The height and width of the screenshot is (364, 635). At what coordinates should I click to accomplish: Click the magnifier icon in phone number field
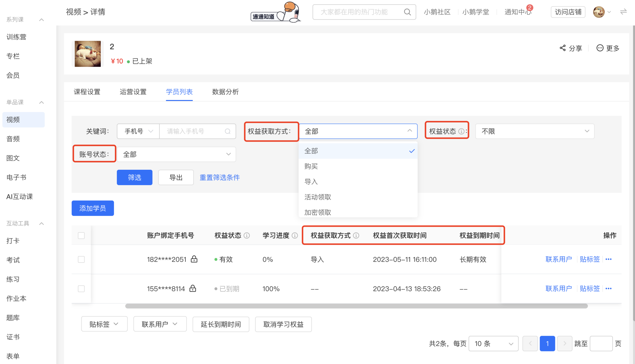(x=228, y=131)
